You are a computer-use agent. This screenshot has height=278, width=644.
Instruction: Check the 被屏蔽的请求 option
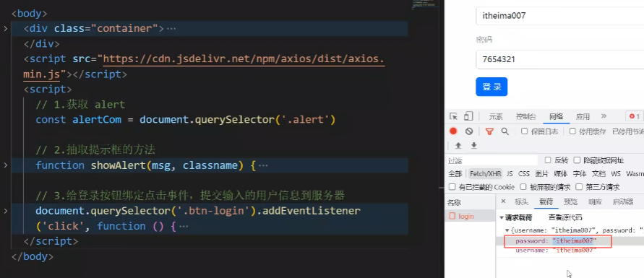(x=523, y=187)
